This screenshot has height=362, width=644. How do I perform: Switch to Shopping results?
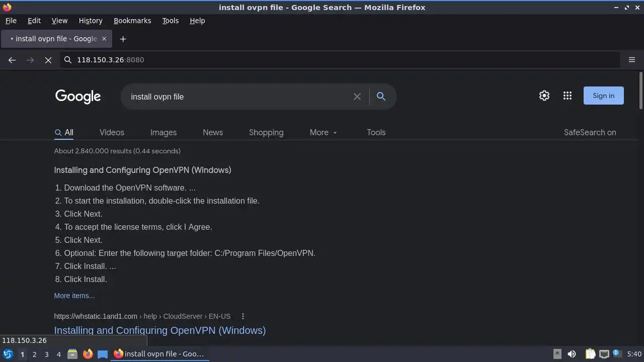266,132
